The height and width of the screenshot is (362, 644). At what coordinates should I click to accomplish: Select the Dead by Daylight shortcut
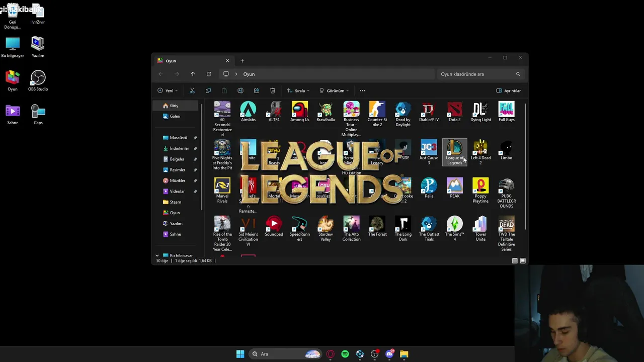(x=403, y=115)
